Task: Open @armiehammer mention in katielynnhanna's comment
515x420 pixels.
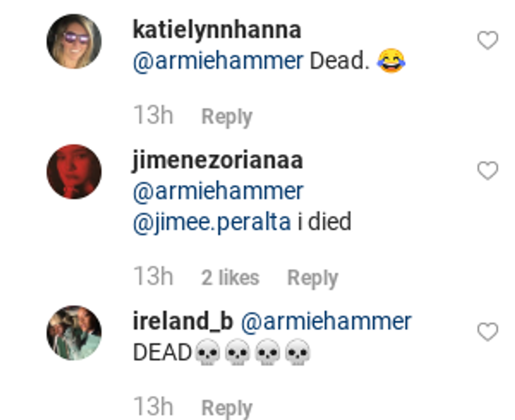Action: pyautogui.click(x=218, y=61)
